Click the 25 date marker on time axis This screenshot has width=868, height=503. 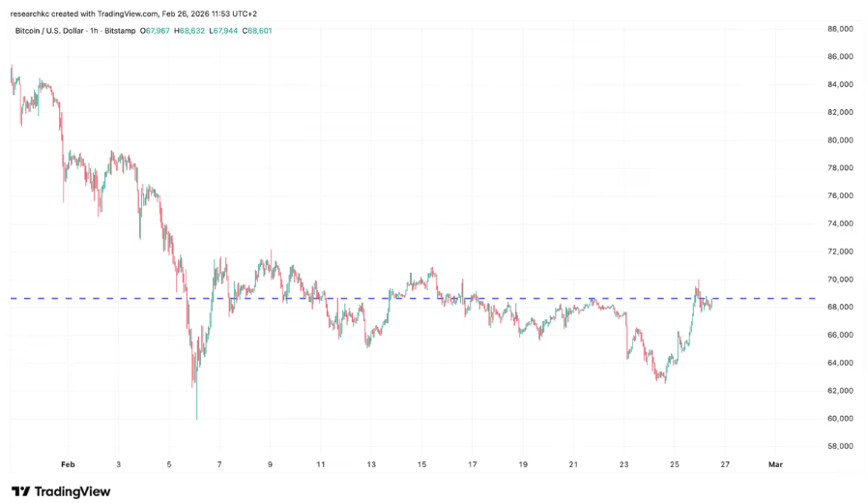(674, 464)
